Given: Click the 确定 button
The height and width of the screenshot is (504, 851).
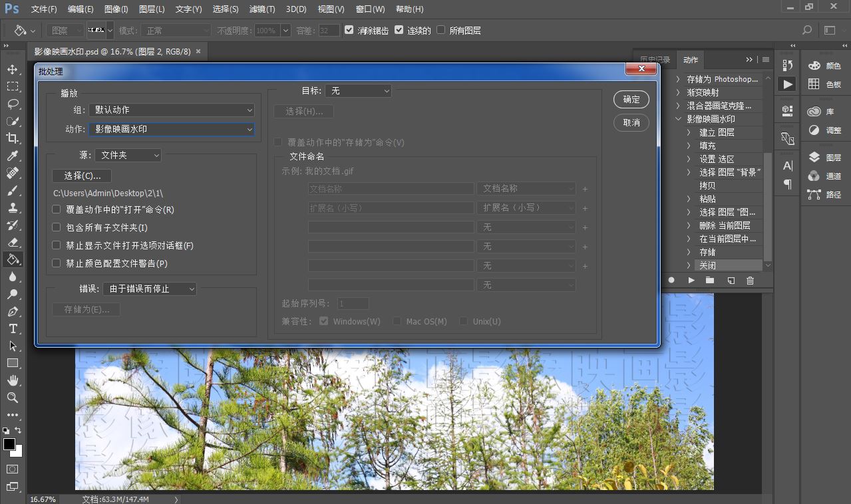Looking at the screenshot, I should click(631, 100).
